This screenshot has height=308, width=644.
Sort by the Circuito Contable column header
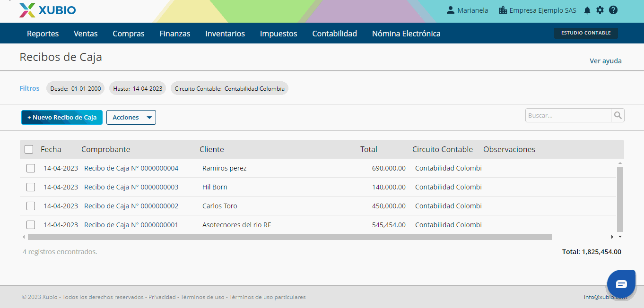(x=443, y=149)
